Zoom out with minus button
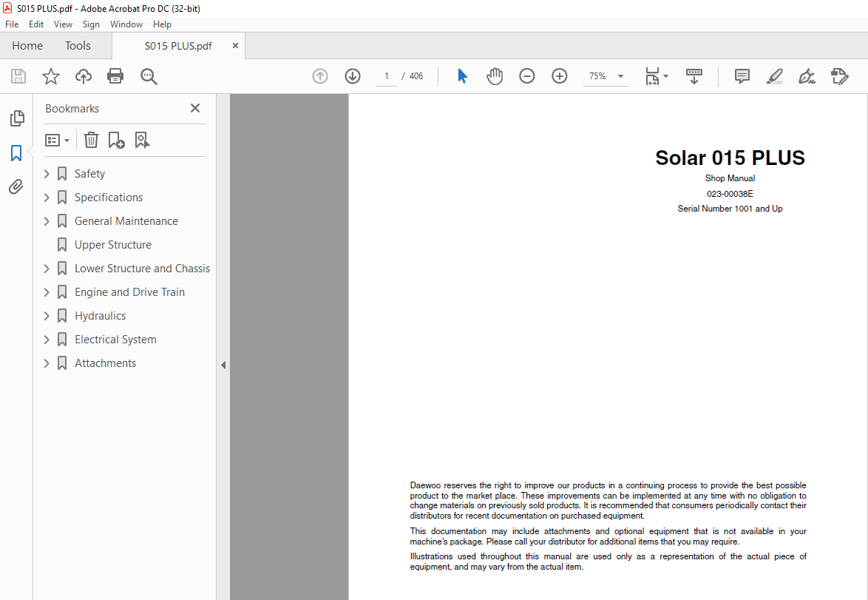The width and height of the screenshot is (868, 600). pos(527,76)
